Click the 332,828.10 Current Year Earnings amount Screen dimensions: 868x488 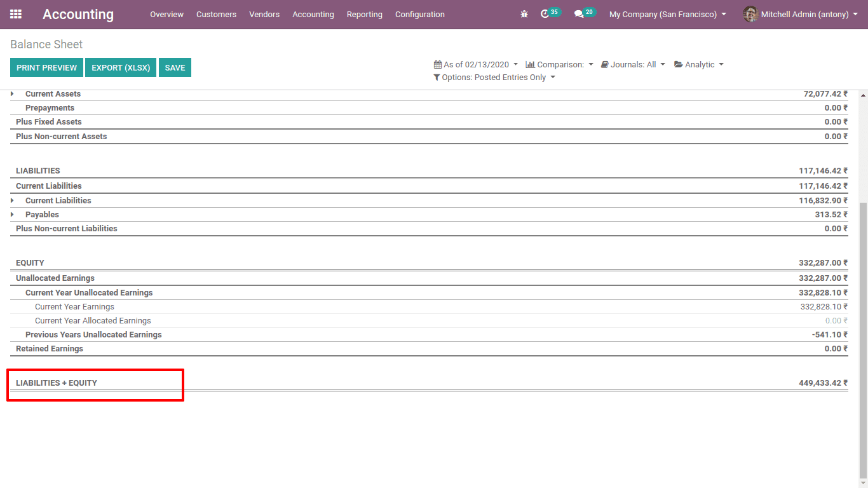click(824, 307)
